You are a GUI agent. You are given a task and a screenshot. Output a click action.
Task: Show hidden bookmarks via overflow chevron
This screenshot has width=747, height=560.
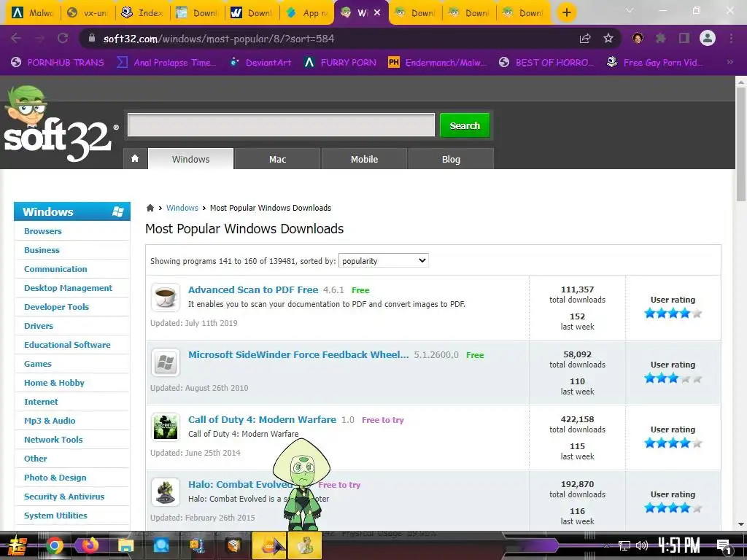729,62
